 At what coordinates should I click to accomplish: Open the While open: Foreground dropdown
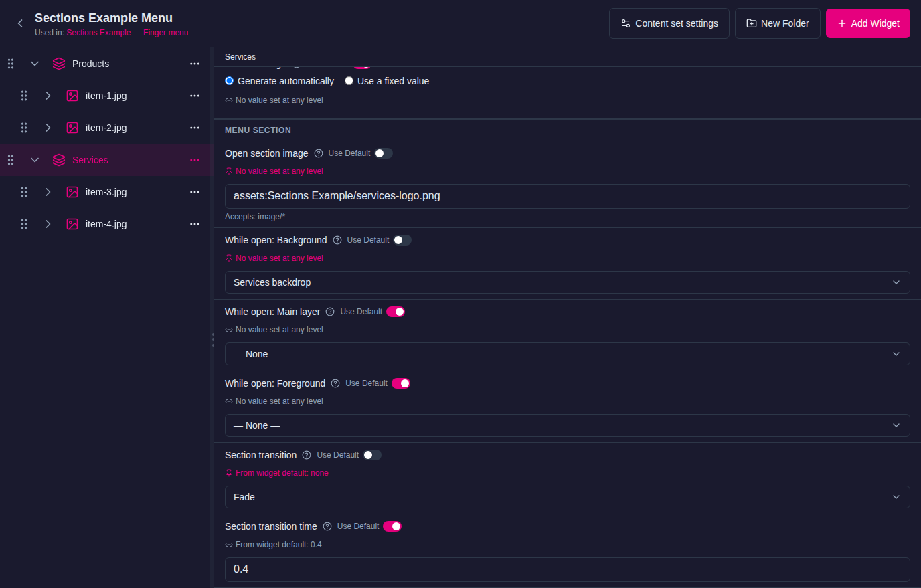click(568, 425)
